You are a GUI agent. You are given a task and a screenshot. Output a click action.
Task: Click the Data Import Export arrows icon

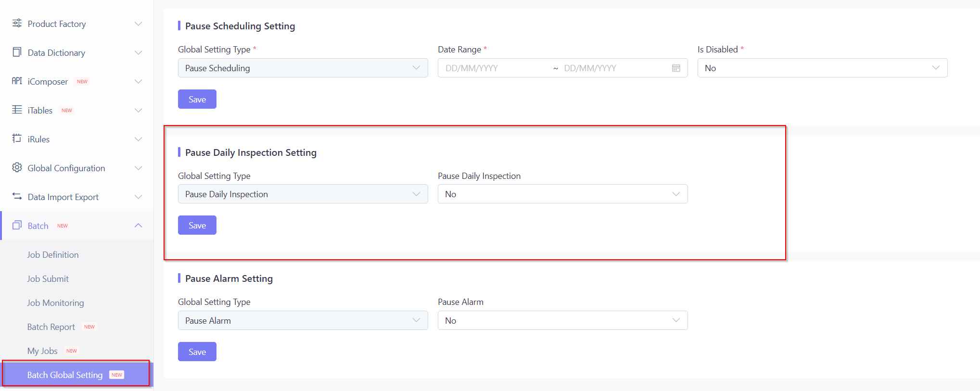click(x=17, y=196)
